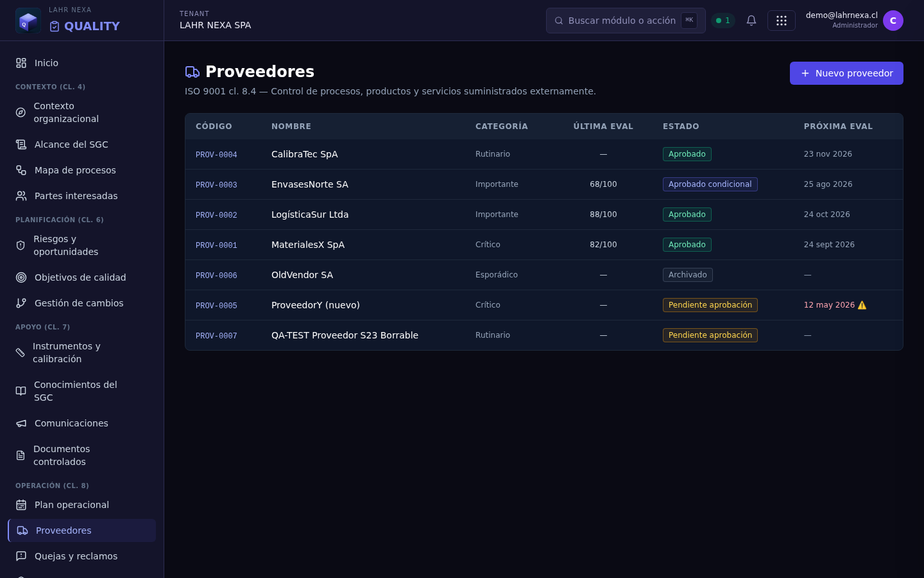Click the Comunicaciones megaphone icon
This screenshot has width=924, height=578.
[21, 423]
